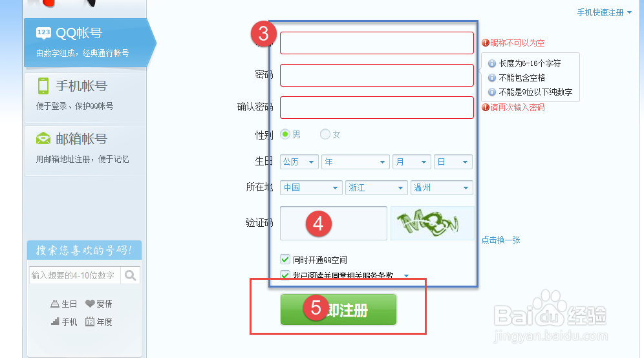Click the 密码 password input field
The width and height of the screenshot is (644, 358).
376,75
